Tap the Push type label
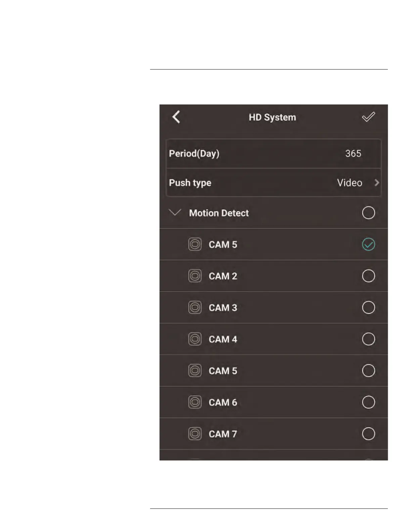This screenshot has width=411, height=532. click(190, 183)
